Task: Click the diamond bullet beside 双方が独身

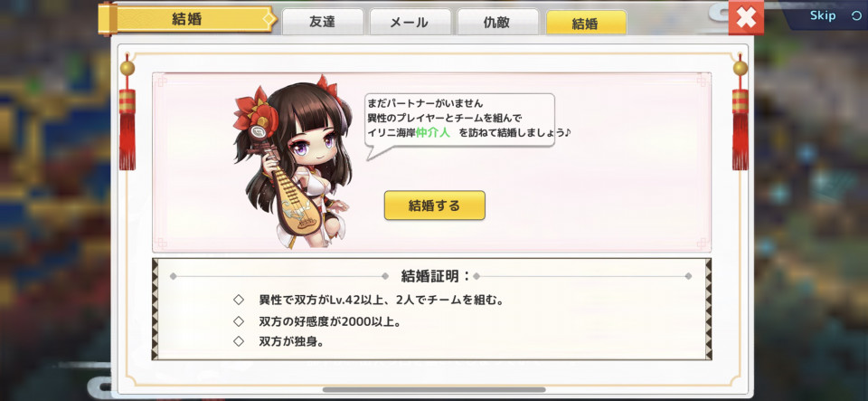Action: click(239, 341)
